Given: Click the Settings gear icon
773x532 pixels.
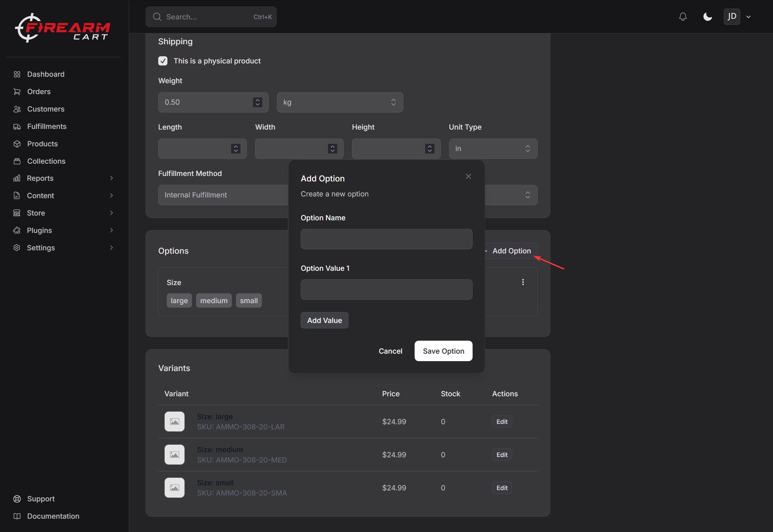Looking at the screenshot, I should click(x=17, y=248).
